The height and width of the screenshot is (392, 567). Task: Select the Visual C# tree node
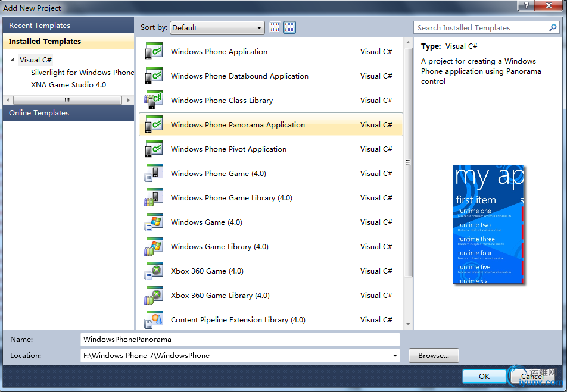click(36, 59)
